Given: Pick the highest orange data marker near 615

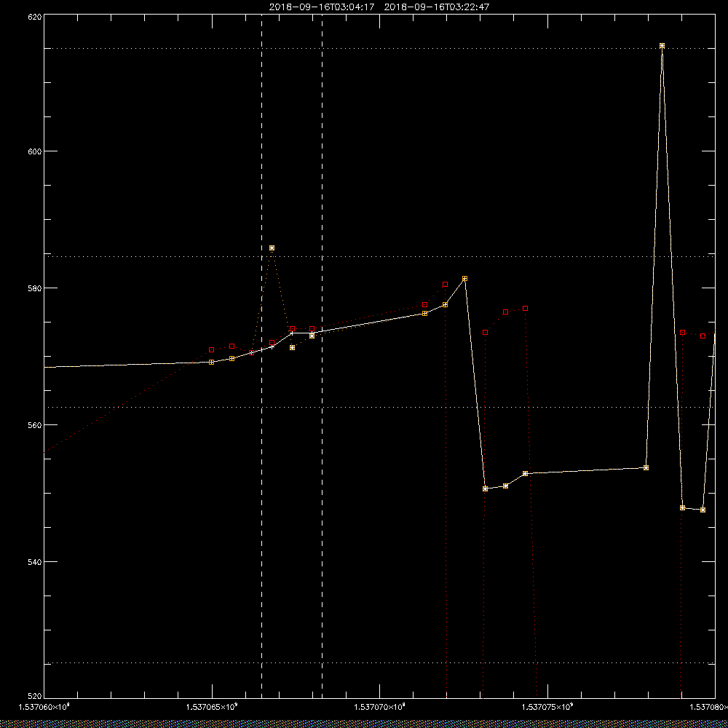Looking at the screenshot, I should pos(662,45).
